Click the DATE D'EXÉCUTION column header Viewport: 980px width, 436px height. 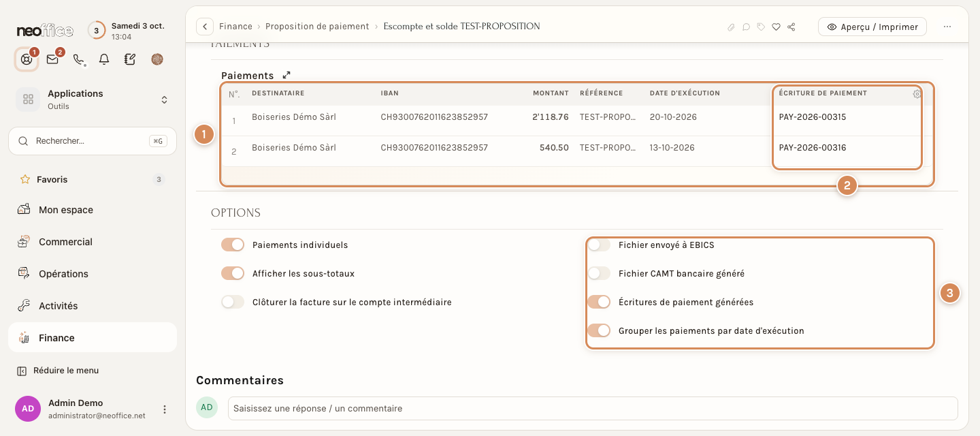click(685, 93)
